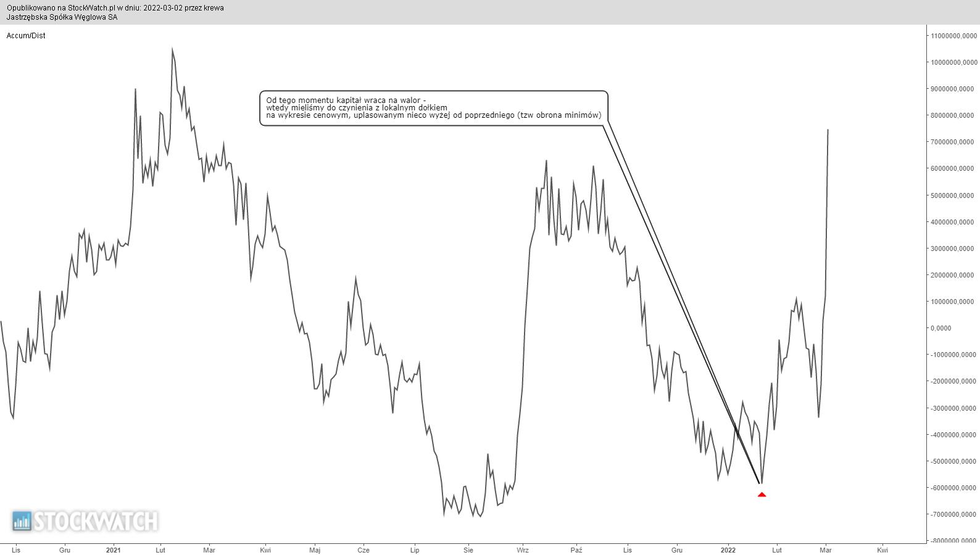
Task: Click the Wrz month label
Action: click(x=523, y=550)
